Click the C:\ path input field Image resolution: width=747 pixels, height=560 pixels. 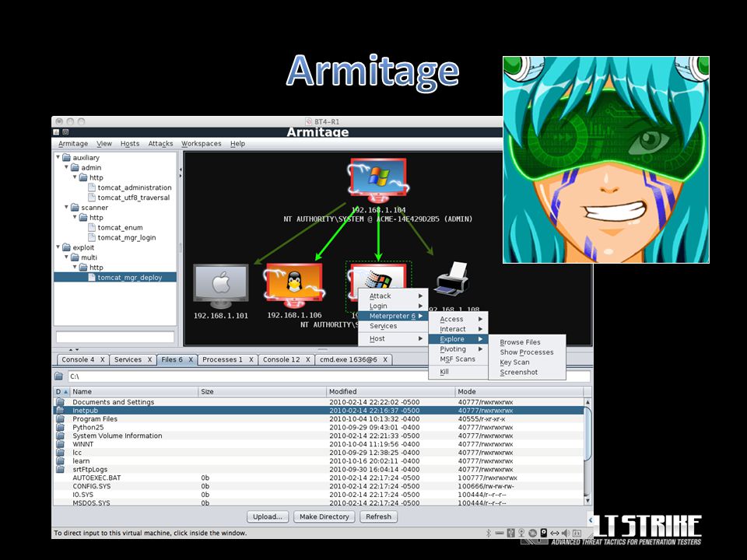(x=328, y=376)
